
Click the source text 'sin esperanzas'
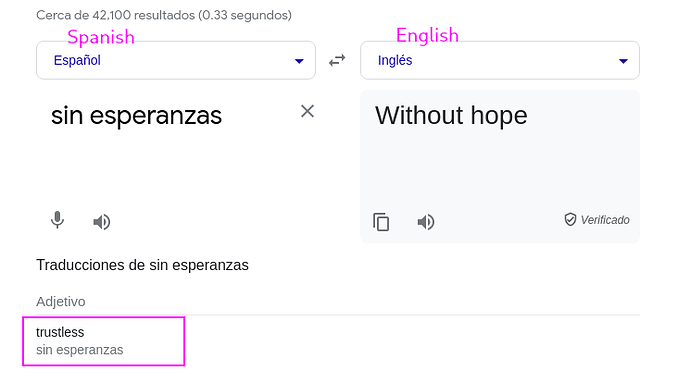tap(136, 116)
